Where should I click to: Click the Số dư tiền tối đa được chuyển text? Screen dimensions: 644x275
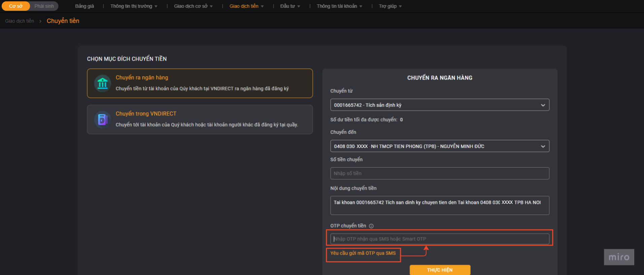[x=367, y=120]
